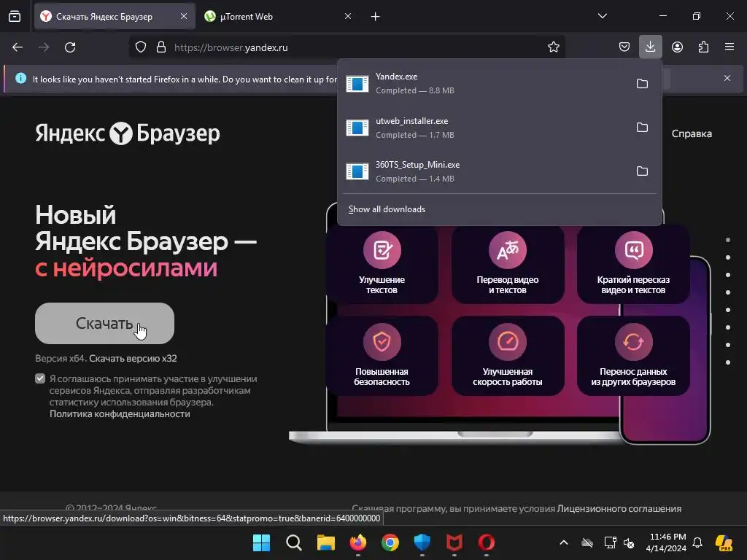Expand the list all tabs chevron
Screen dimensions: 747x560
[602, 16]
